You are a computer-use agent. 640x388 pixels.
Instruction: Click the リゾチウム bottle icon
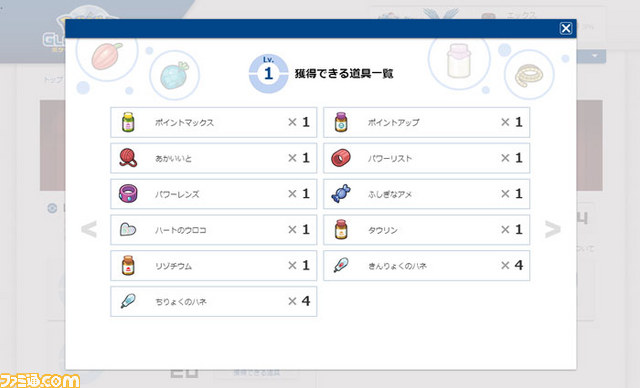point(128,265)
